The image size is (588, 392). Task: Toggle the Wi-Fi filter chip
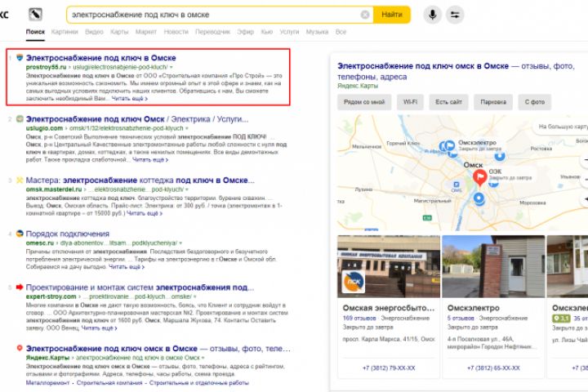[410, 102]
